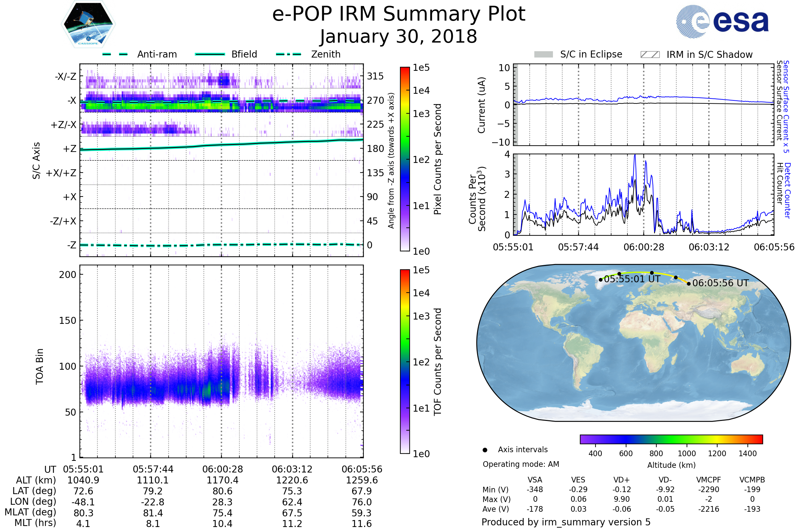Click the Zenith dash-dot legend marker

[288, 54]
